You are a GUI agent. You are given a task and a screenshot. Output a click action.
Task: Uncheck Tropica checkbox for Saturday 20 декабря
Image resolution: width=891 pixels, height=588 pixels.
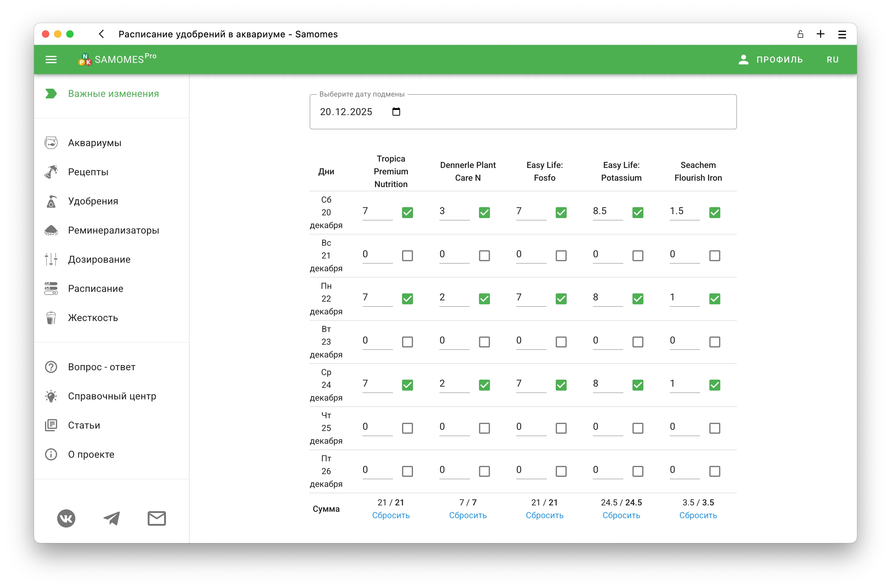coord(408,213)
